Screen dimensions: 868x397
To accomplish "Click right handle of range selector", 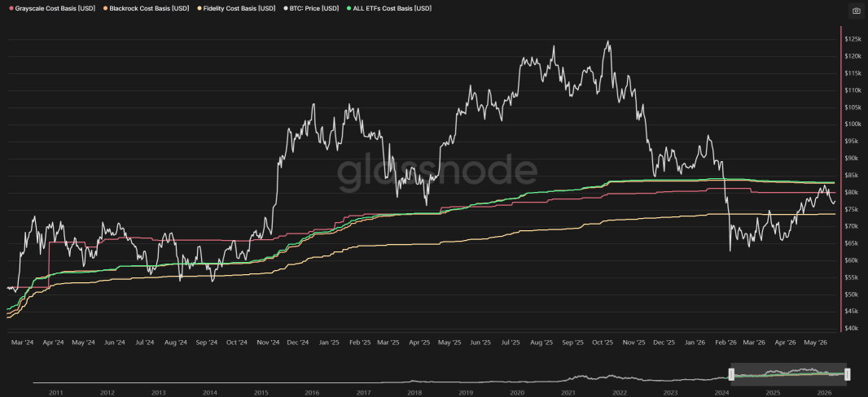I will [847, 374].
